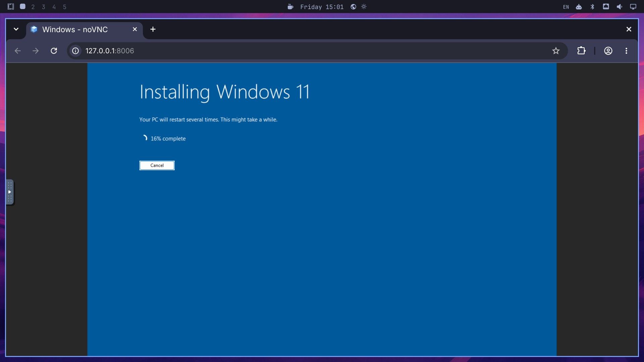The image size is (644, 362).
Task: Bookmark this page with star icon
Action: point(556,51)
